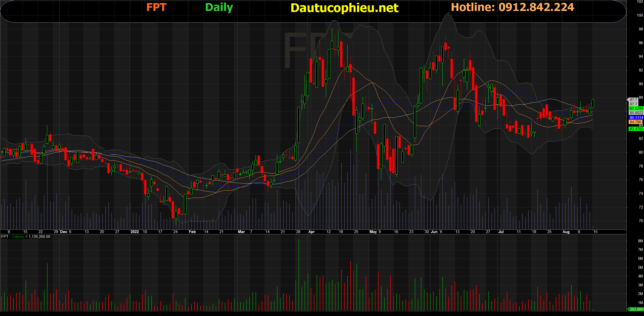644x316 pixels.
Task: Click the 2022 year marker on date axis
Action: pyautogui.click(x=134, y=232)
